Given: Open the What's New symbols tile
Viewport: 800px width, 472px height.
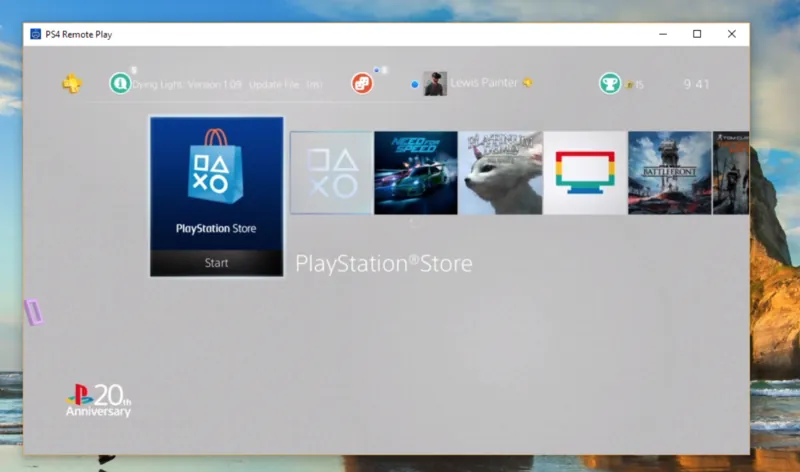Looking at the screenshot, I should coord(332,172).
